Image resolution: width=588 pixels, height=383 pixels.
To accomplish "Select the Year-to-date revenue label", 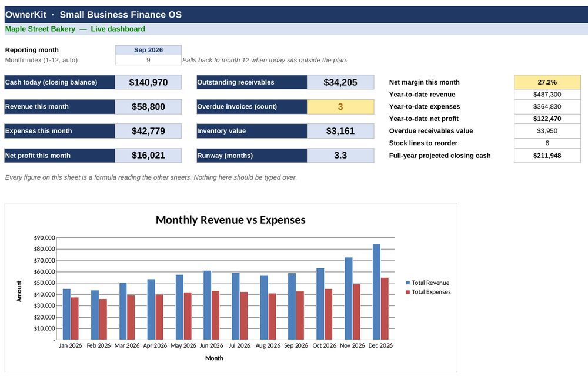I will (422, 95).
